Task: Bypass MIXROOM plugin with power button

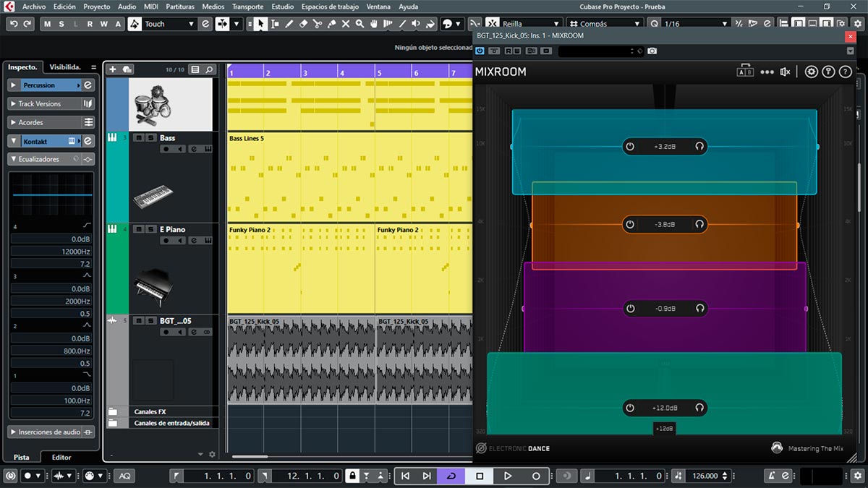Action: point(480,51)
